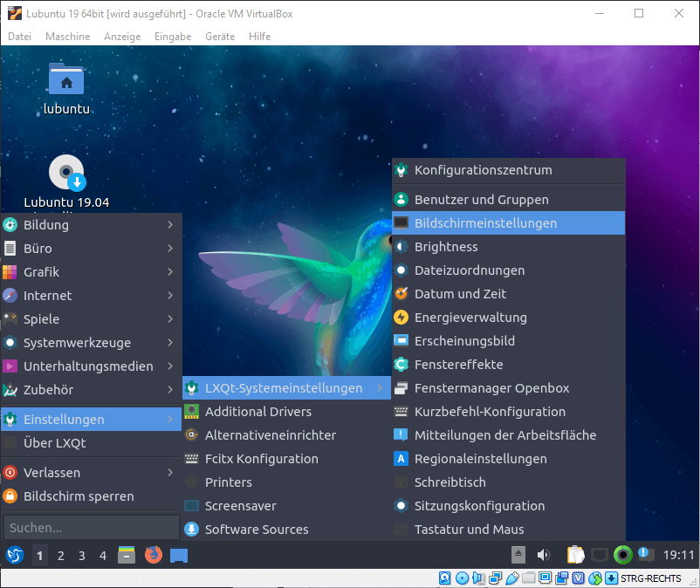The width and height of the screenshot is (700, 588).
Task: Open the lubuntu home folder desktop icon
Action: (66, 88)
